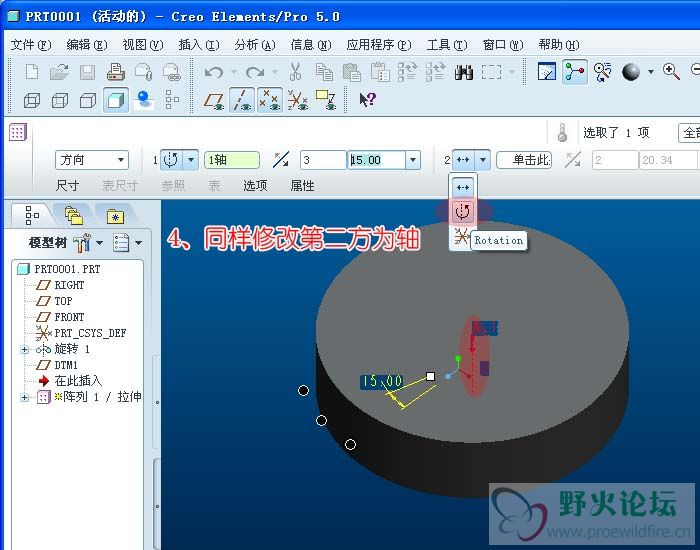This screenshot has width=700, height=550.
Task: Click the context help arrow icon
Action: 368,99
